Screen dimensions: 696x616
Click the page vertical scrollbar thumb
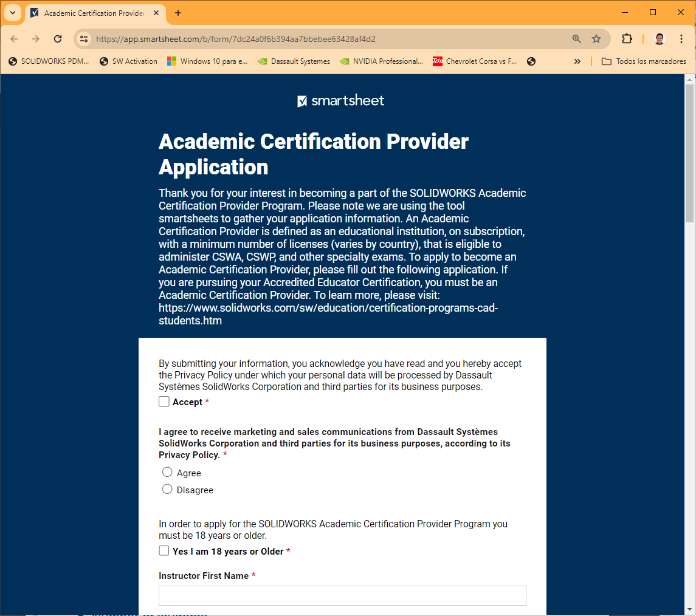pos(689,153)
